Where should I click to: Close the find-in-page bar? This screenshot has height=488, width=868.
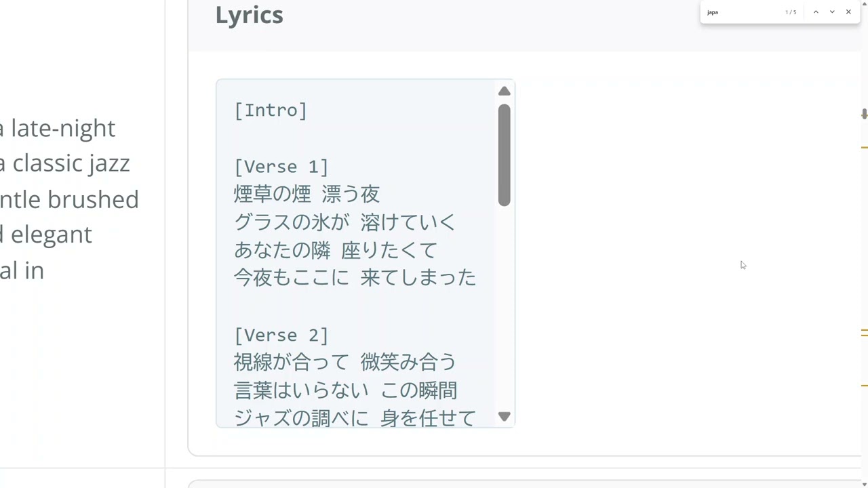point(848,12)
